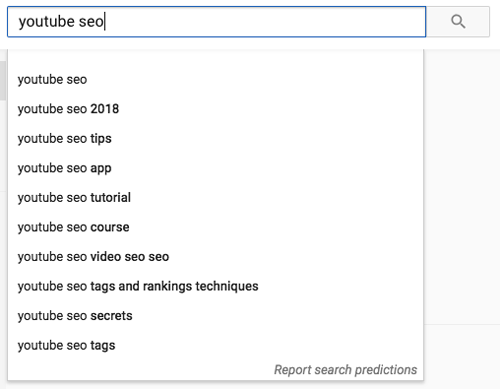Click the gray search button beside the query field

click(x=458, y=22)
